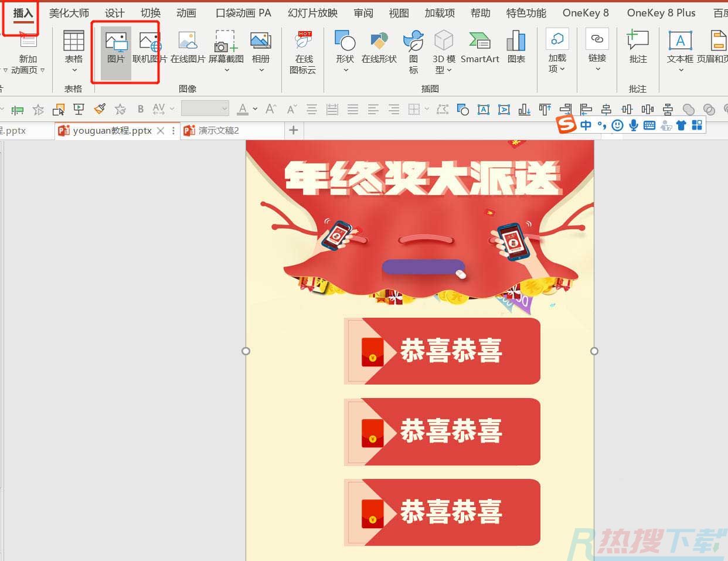This screenshot has height=561, width=728.
Task: Expand the 链接 hyperlink dropdown
Action: click(x=597, y=70)
